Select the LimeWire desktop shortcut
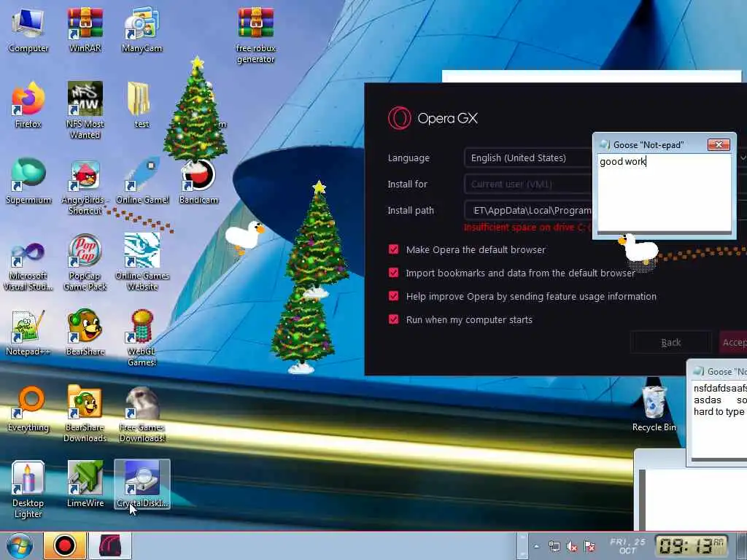The image size is (747, 560). [x=85, y=485]
